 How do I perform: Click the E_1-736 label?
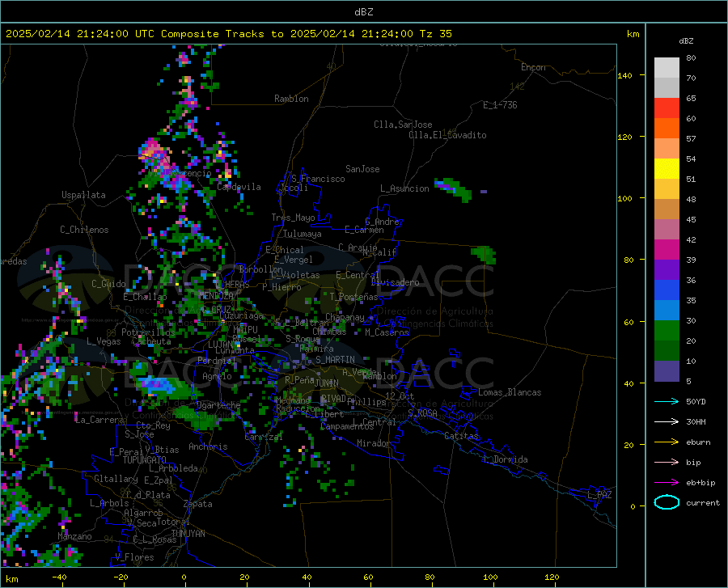[500, 105]
